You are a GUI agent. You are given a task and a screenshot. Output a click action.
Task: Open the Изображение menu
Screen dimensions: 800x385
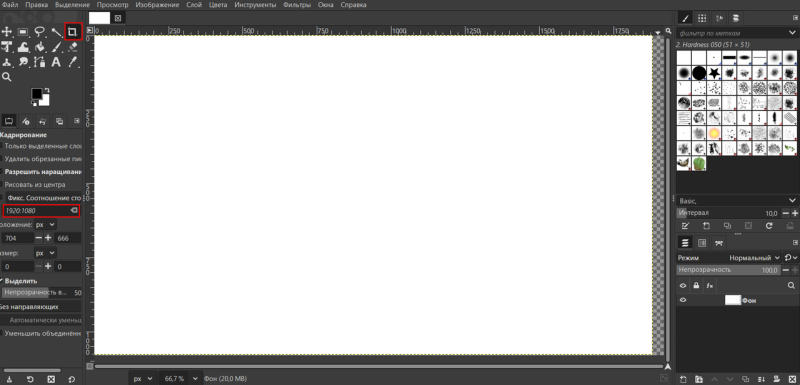click(x=157, y=5)
